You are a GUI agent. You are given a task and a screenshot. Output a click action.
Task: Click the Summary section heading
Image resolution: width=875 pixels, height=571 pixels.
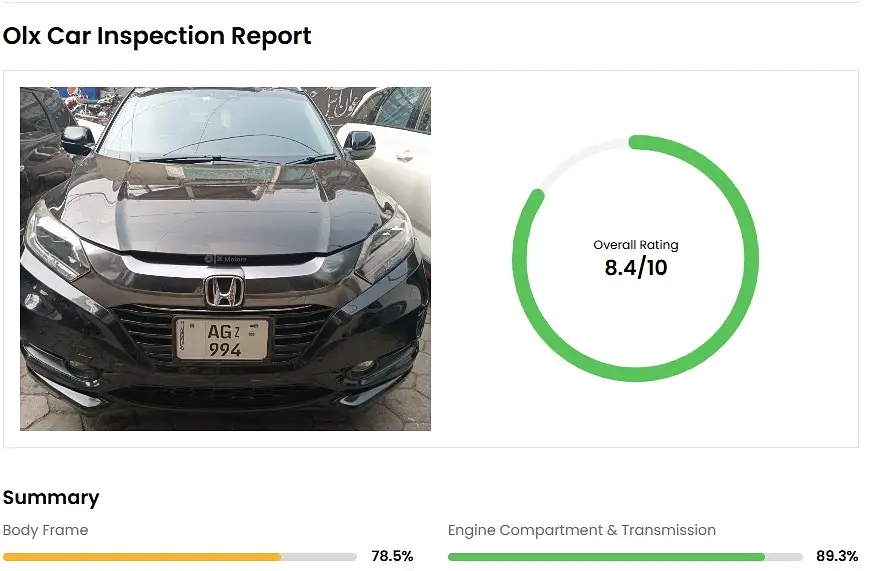coord(51,497)
